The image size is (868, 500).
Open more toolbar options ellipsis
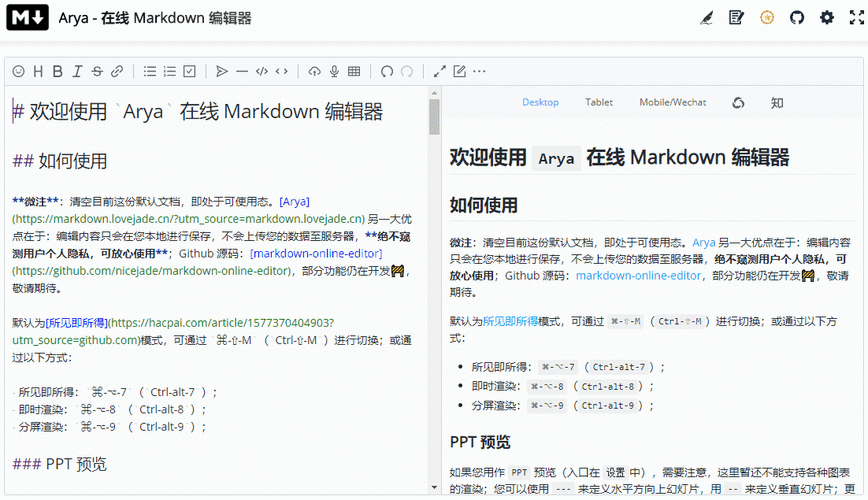point(479,71)
